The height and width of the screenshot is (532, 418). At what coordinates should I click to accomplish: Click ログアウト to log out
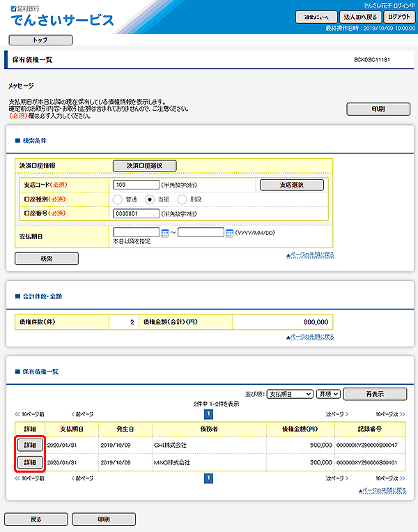[399, 17]
